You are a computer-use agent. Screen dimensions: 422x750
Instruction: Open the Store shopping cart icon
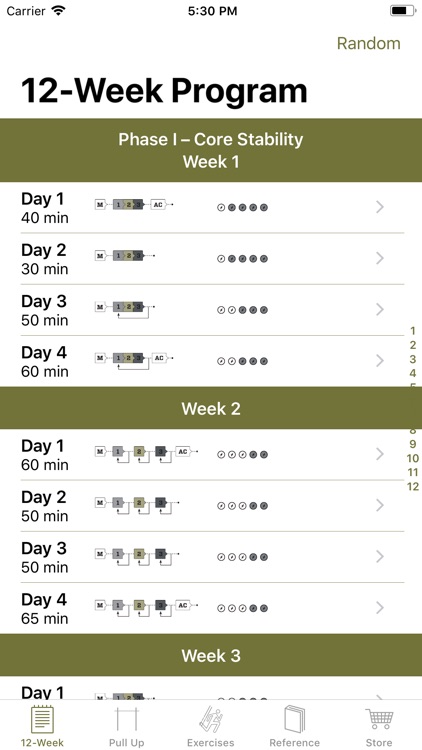click(379, 719)
